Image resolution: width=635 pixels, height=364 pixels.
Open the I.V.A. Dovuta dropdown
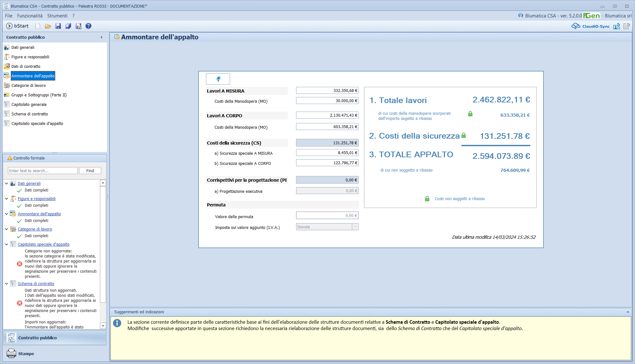point(355,227)
